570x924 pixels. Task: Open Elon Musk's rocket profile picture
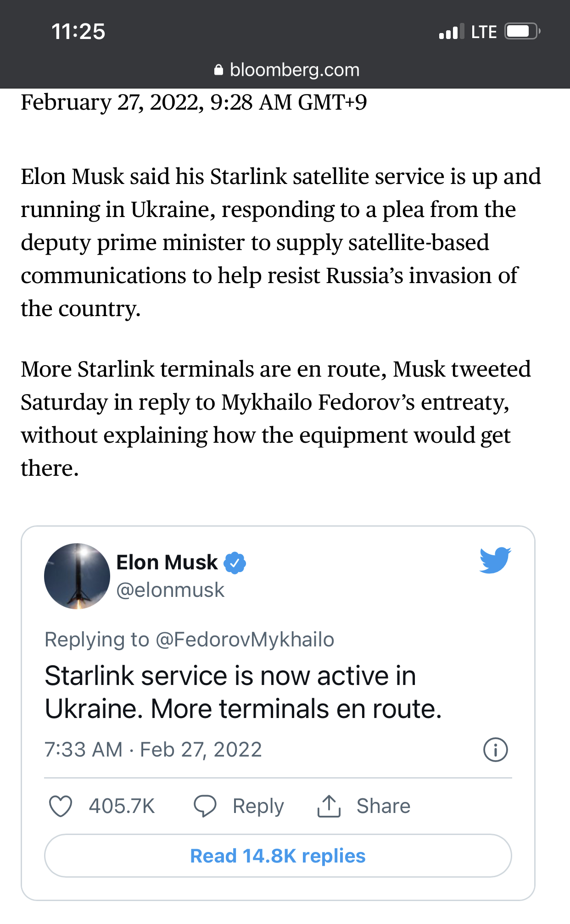click(77, 576)
